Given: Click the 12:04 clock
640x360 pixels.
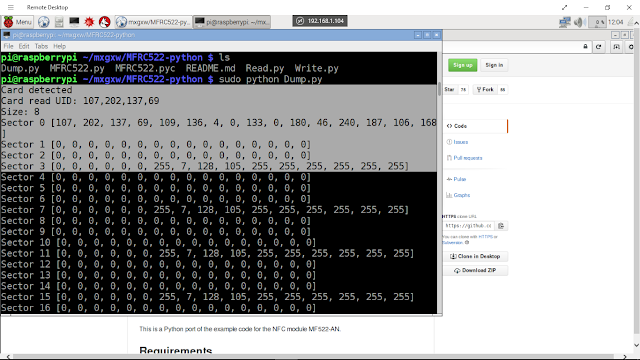Looking at the screenshot, I should coord(616,22).
